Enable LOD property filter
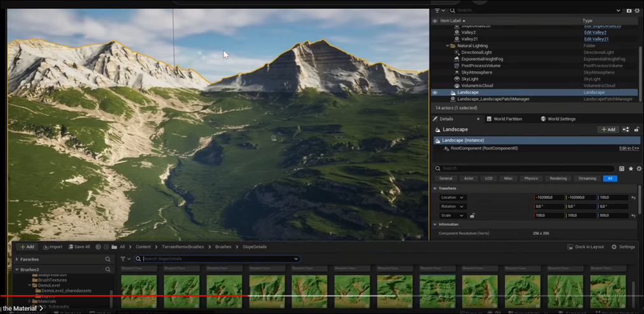This screenshot has height=314, width=644. click(x=488, y=178)
